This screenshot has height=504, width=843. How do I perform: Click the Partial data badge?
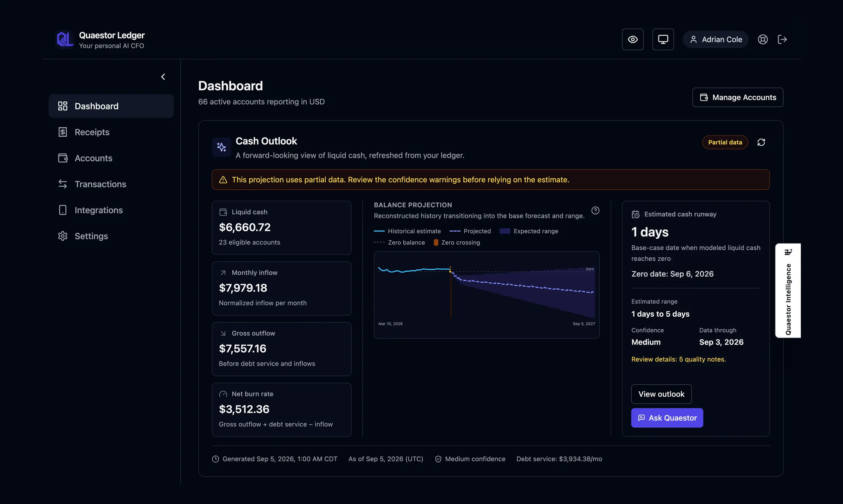pyautogui.click(x=725, y=142)
